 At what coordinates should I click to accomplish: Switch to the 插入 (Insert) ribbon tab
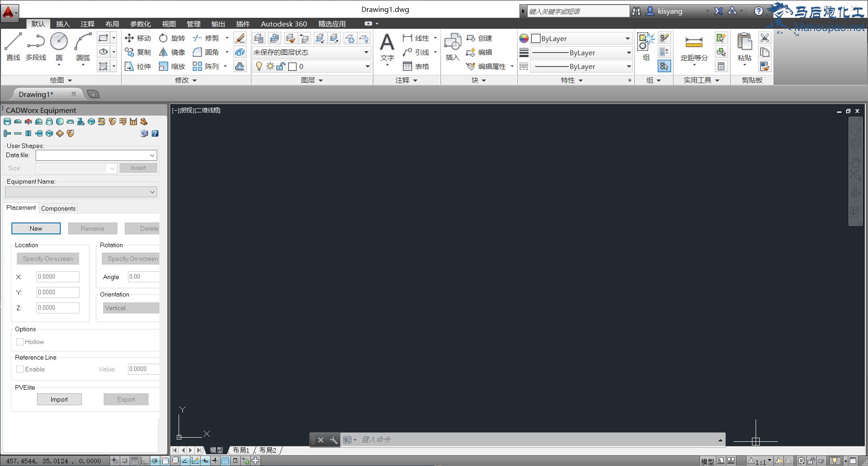point(63,24)
